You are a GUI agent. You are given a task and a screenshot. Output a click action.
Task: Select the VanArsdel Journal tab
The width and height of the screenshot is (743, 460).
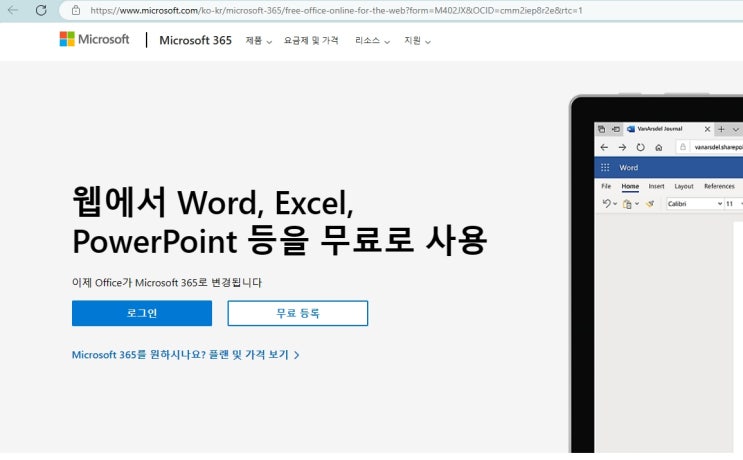coord(660,129)
